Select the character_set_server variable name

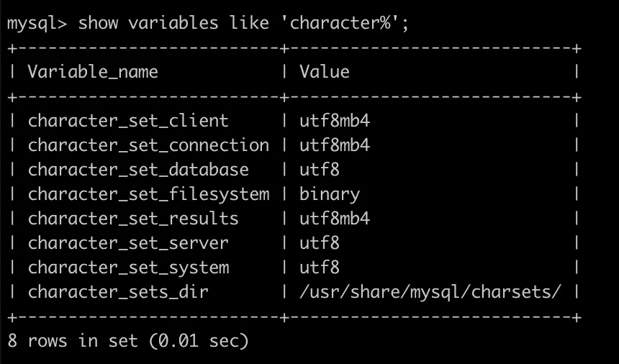128,243
